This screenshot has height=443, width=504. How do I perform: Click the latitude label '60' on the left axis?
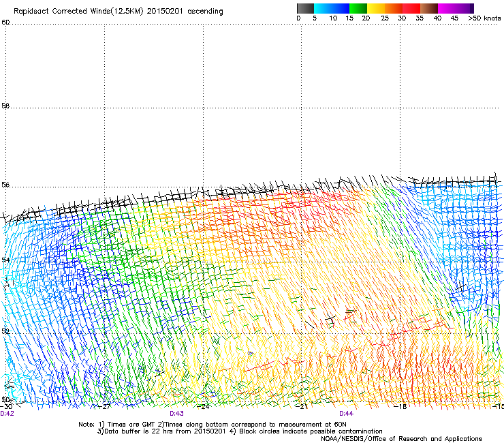click(5, 22)
